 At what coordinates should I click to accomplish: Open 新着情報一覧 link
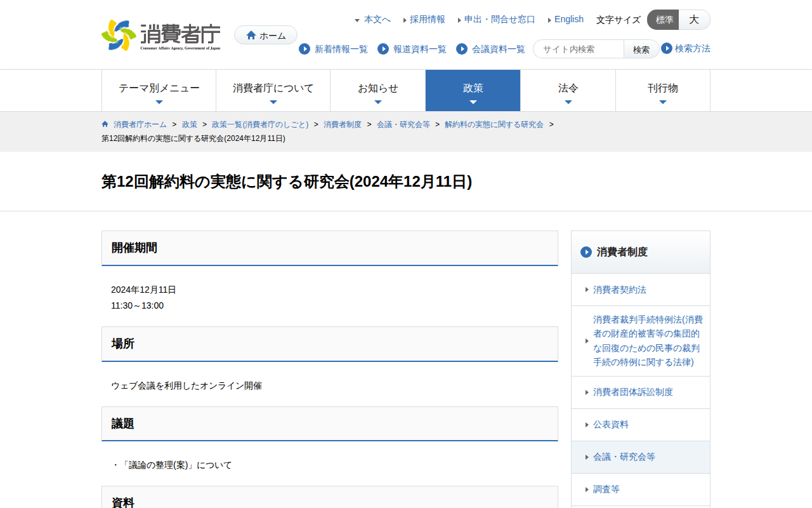[341, 49]
